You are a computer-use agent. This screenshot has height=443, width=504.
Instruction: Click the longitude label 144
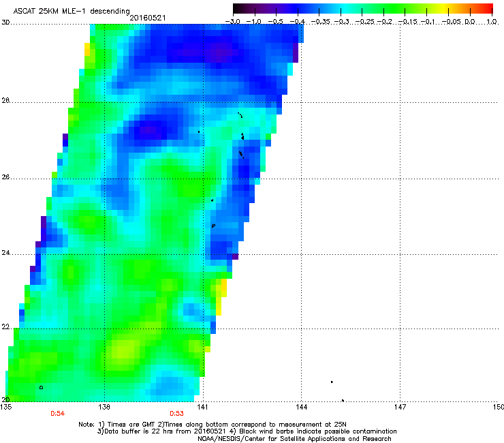(301, 407)
